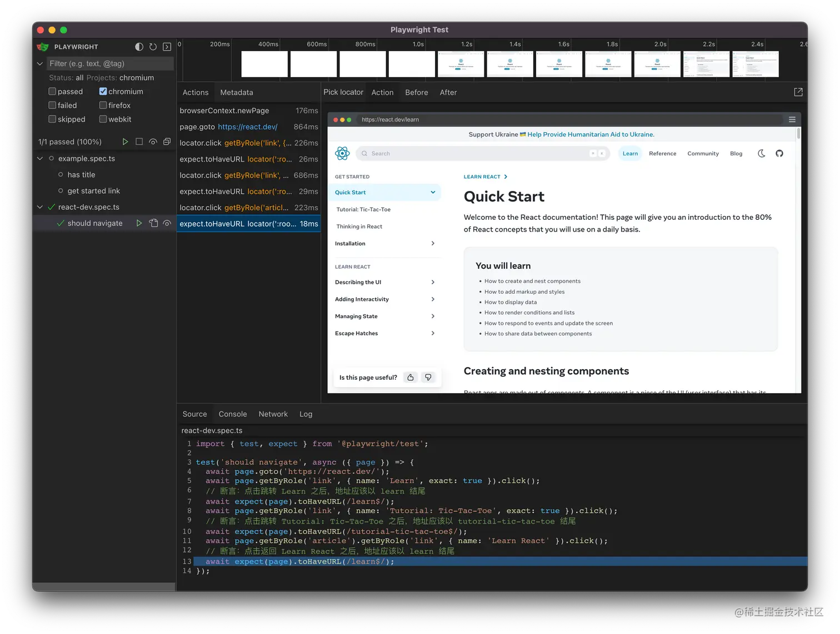Viewport: 840px width, 634px height.
Task: Toggle watch all eye icon beside 1/1 passed
Action: click(x=153, y=142)
